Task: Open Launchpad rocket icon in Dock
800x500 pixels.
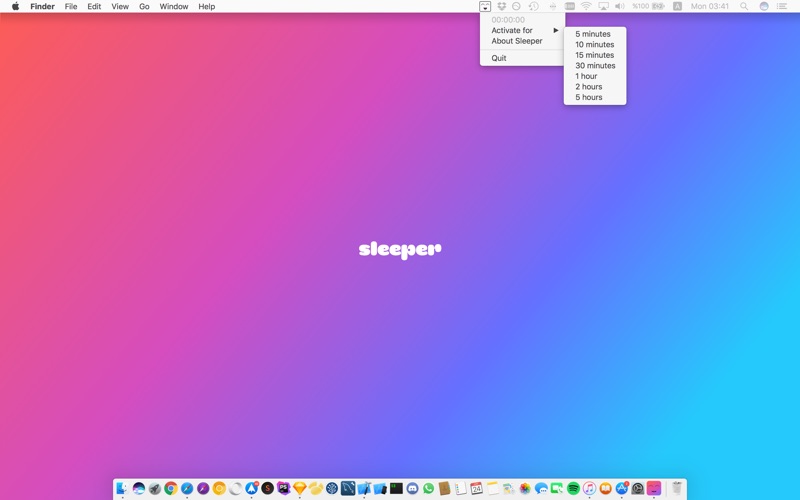Action: click(x=155, y=488)
